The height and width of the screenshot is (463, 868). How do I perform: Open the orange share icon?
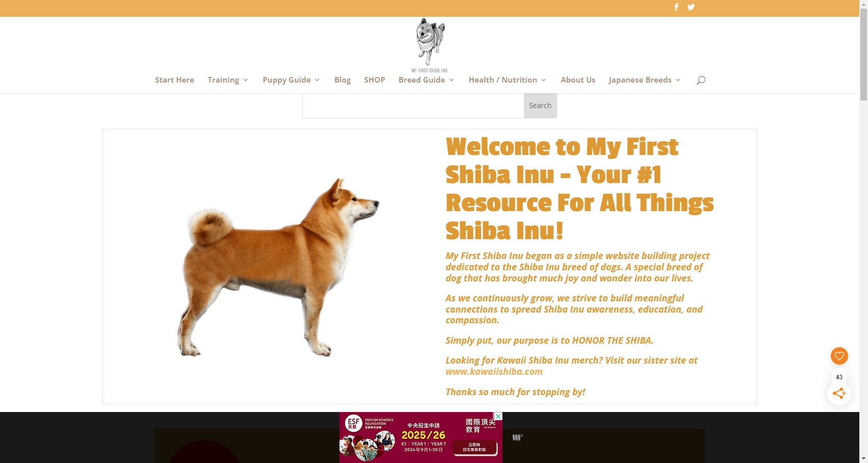(839, 393)
